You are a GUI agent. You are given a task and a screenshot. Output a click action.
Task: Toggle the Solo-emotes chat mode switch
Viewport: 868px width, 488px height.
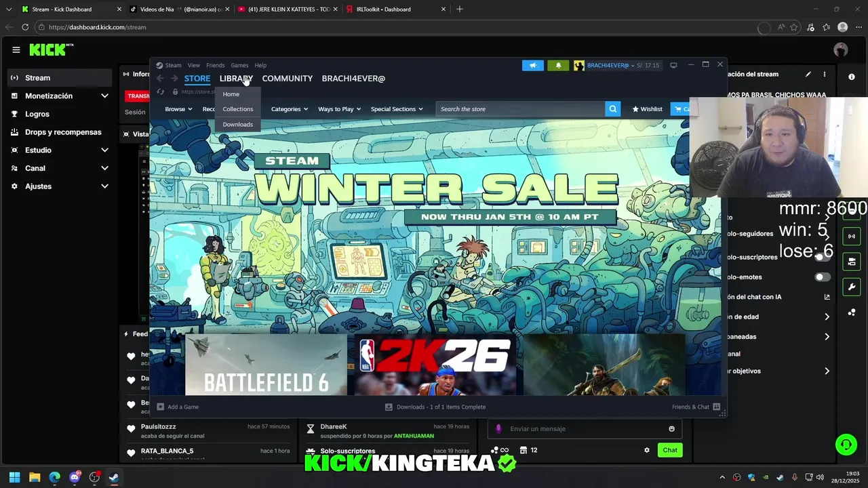tap(822, 277)
